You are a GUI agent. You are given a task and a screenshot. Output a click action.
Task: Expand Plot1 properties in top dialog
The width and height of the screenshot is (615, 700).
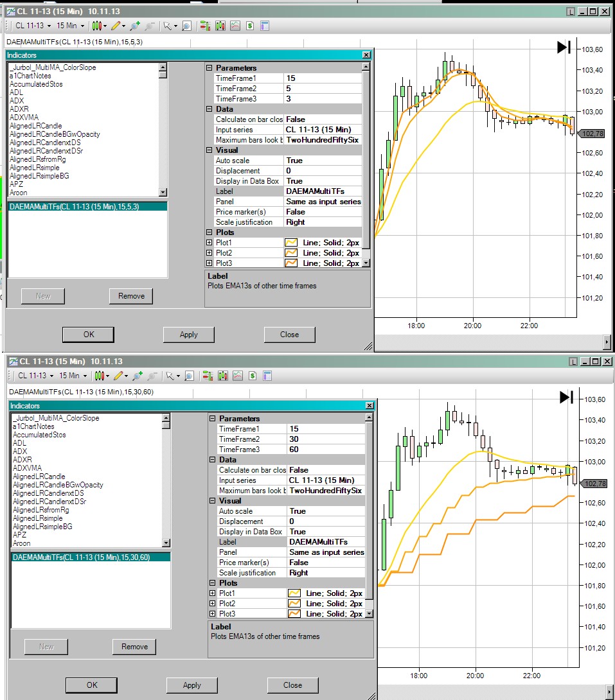209,242
